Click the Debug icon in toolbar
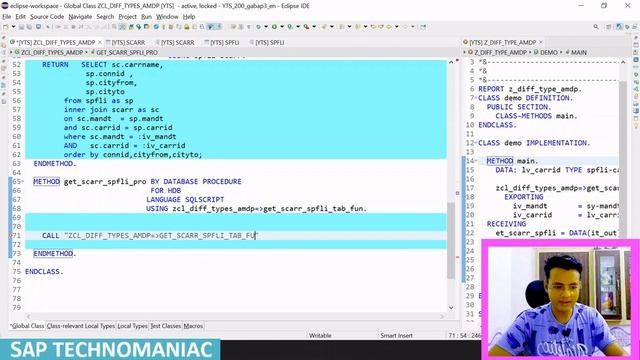This screenshot has height=360, width=640. pos(258,27)
